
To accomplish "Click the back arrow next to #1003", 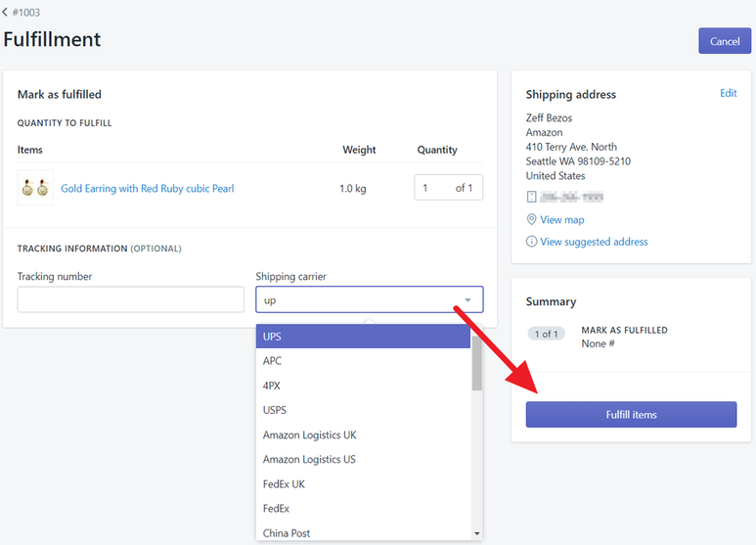I will 6,13.
